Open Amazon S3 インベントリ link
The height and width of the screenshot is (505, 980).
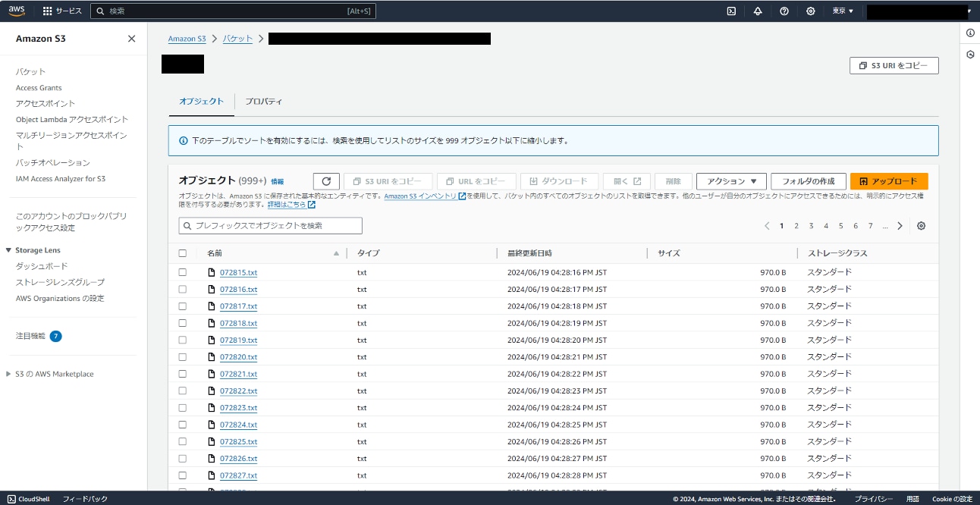click(425, 196)
